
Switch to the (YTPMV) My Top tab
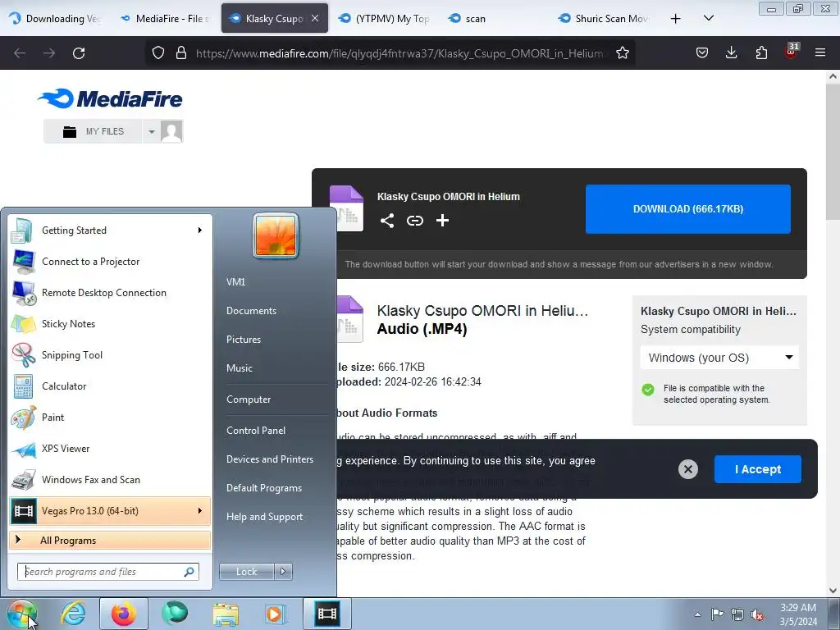pyautogui.click(x=384, y=18)
